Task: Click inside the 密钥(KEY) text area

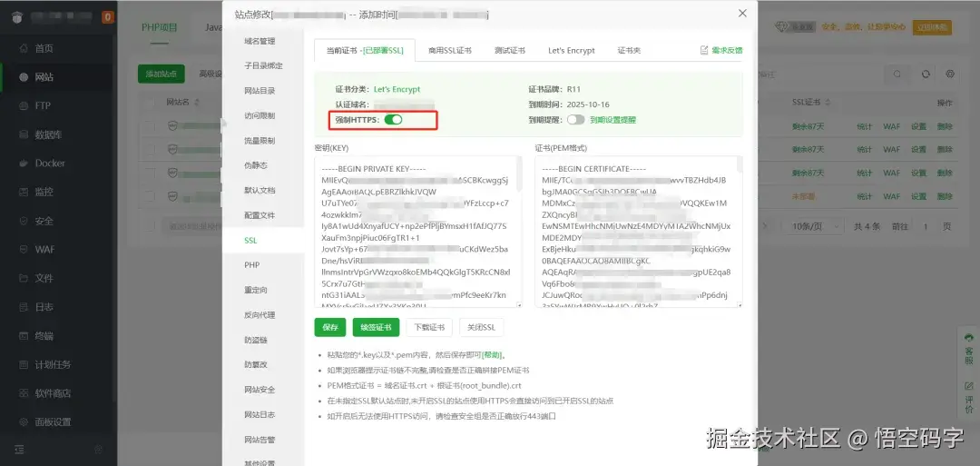Action: [418, 232]
